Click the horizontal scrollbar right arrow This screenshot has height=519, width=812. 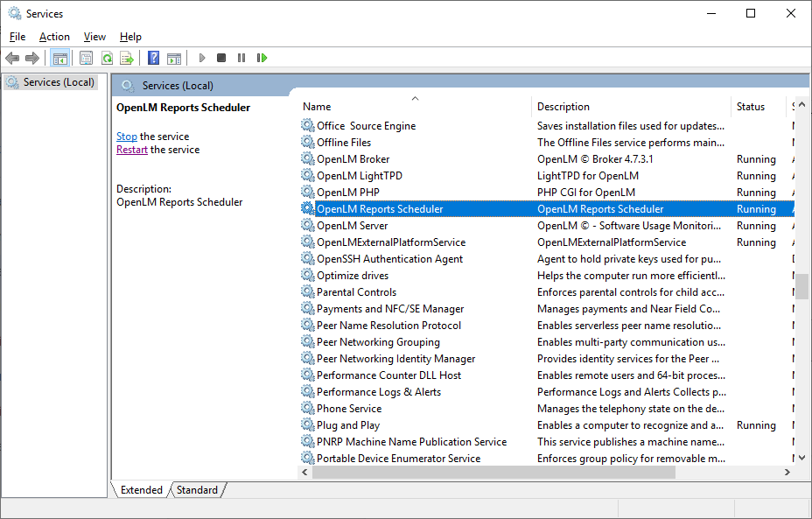point(787,472)
